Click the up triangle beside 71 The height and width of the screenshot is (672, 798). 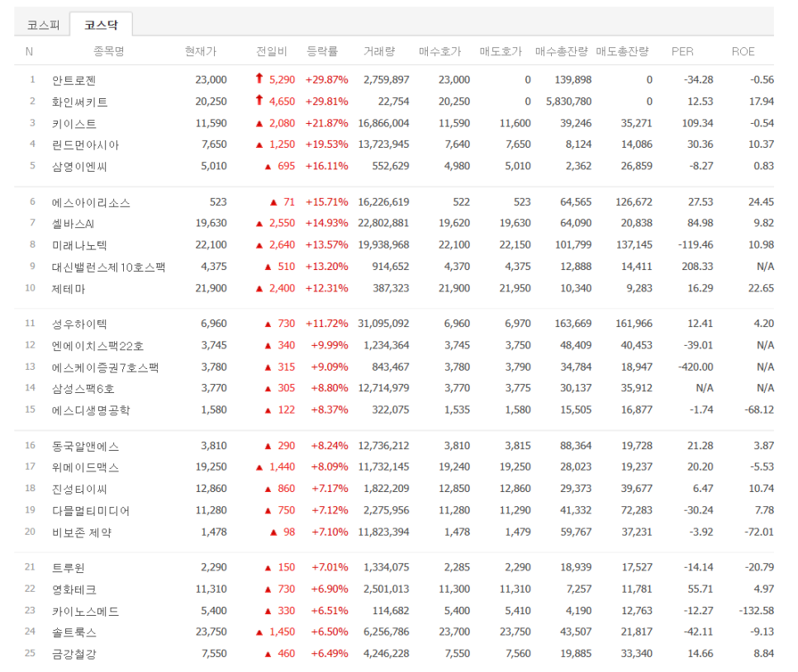tap(273, 203)
